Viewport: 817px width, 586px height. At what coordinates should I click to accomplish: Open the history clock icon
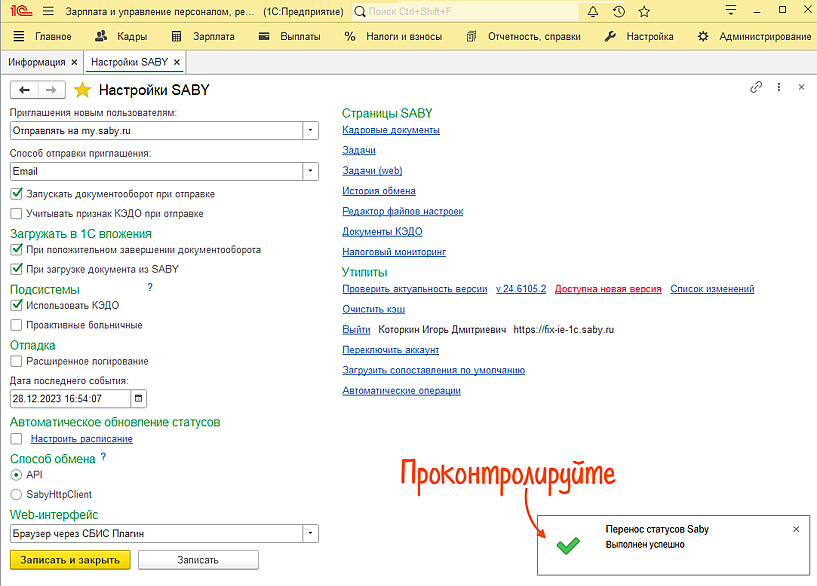coord(619,12)
